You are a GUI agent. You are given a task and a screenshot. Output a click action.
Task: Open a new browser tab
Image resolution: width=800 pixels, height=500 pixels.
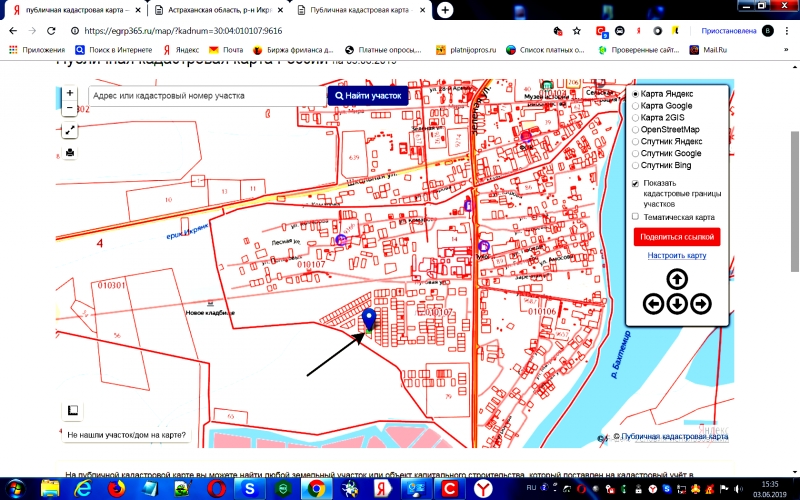445,10
